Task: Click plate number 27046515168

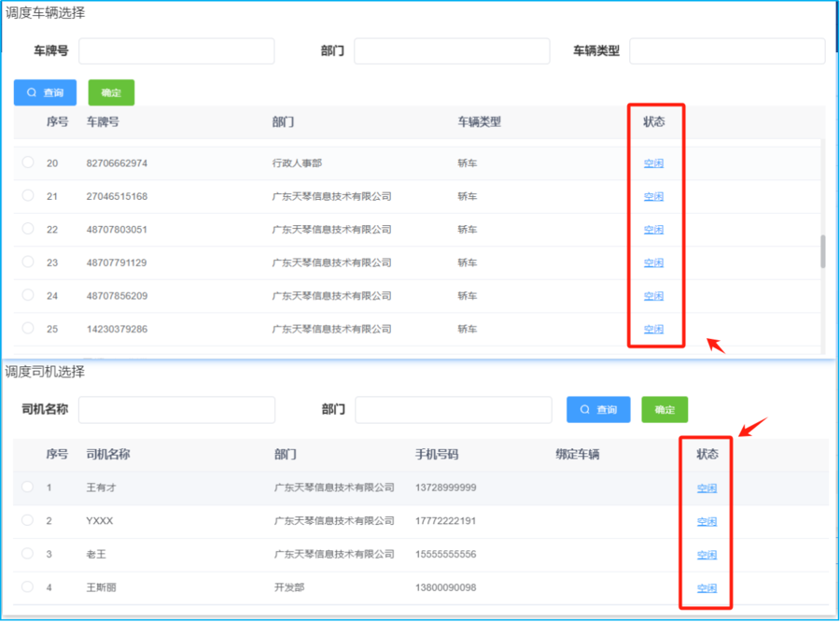Action: pos(117,196)
